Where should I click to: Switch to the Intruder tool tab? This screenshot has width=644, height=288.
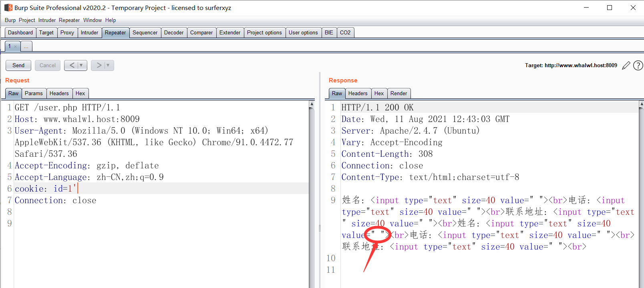[x=89, y=33]
